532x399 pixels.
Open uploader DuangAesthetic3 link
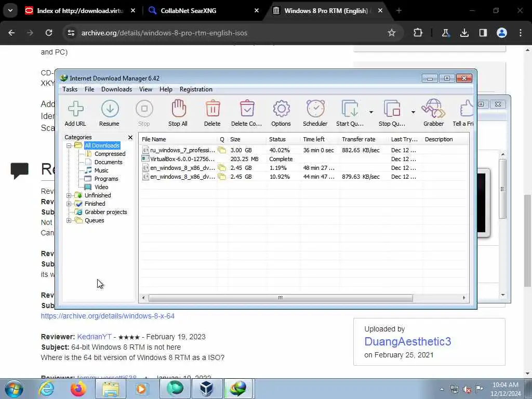tap(407, 341)
